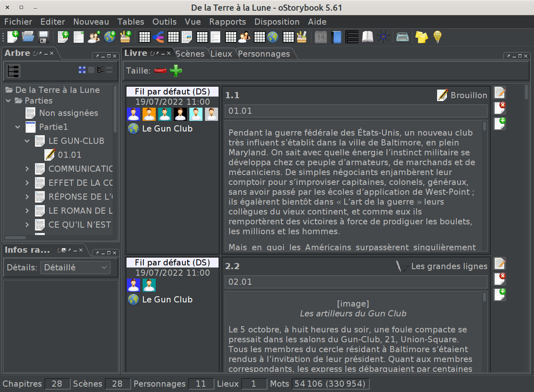Click the tree structure button in Arbre panel
The height and width of the screenshot is (392, 534).
(x=13, y=71)
